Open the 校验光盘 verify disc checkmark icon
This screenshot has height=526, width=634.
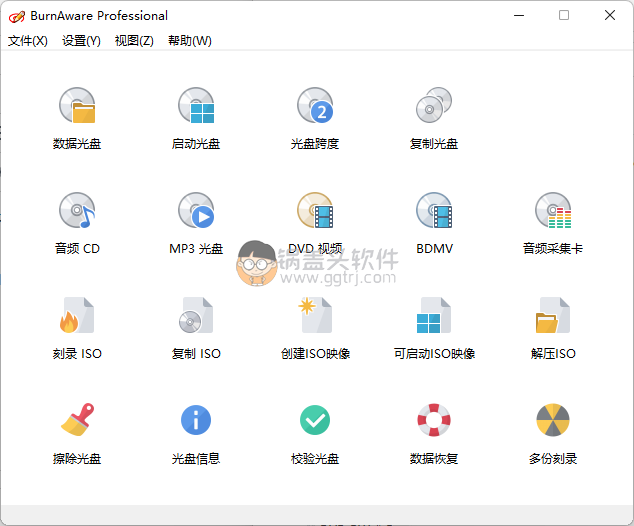click(315, 420)
